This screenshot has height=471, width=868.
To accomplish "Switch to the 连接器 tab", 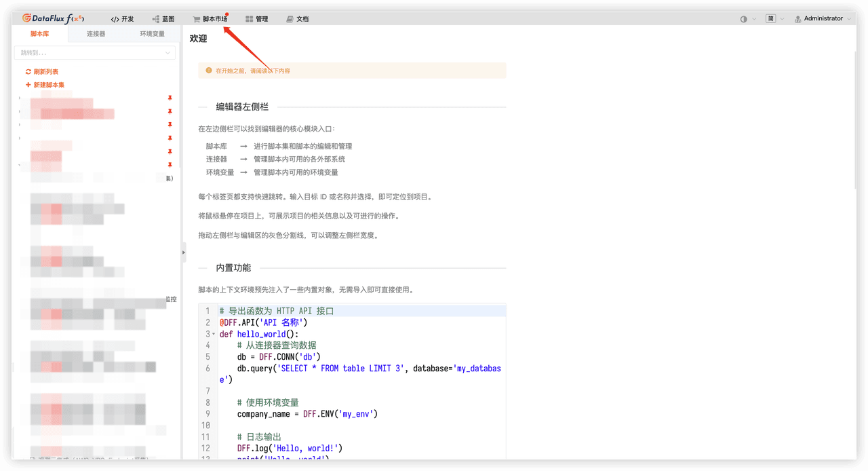I will 96,33.
